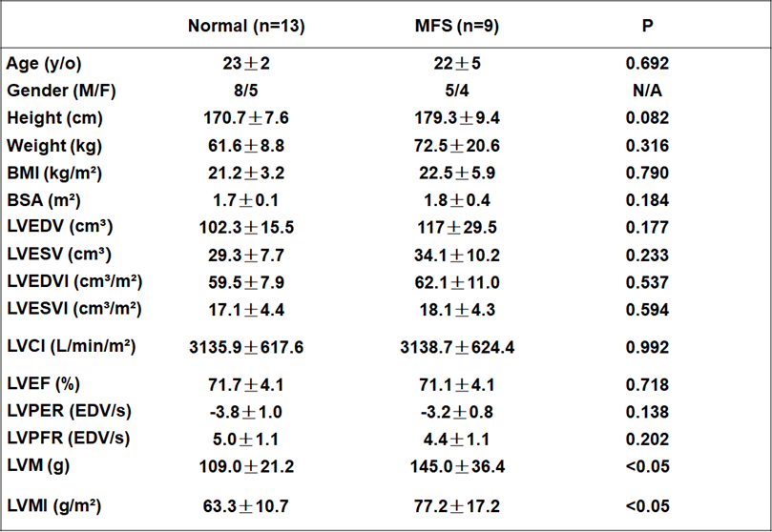Click the Height (cm) row label
This screenshot has width=772, height=532.
click(x=54, y=118)
